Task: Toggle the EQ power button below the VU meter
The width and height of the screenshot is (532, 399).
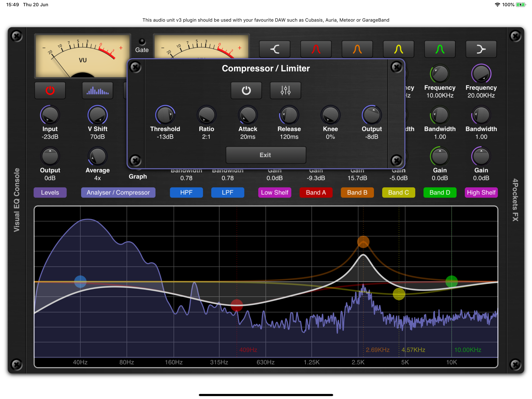Action: [x=50, y=90]
